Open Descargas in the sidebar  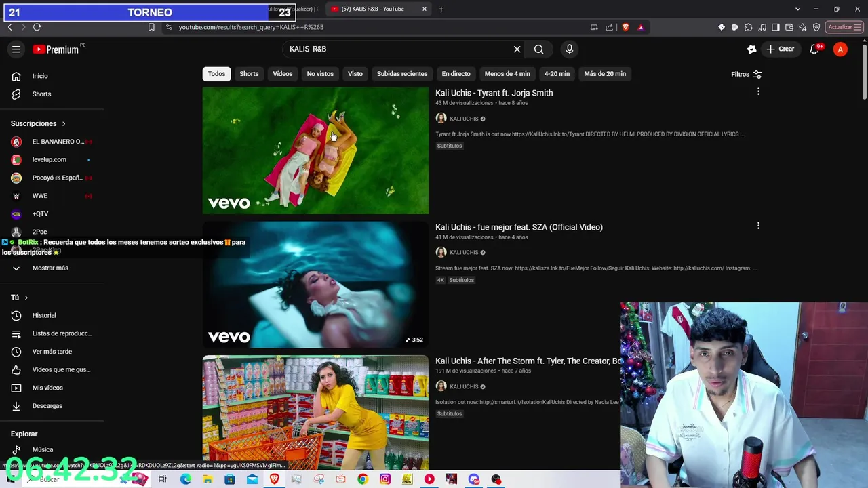click(x=52, y=405)
